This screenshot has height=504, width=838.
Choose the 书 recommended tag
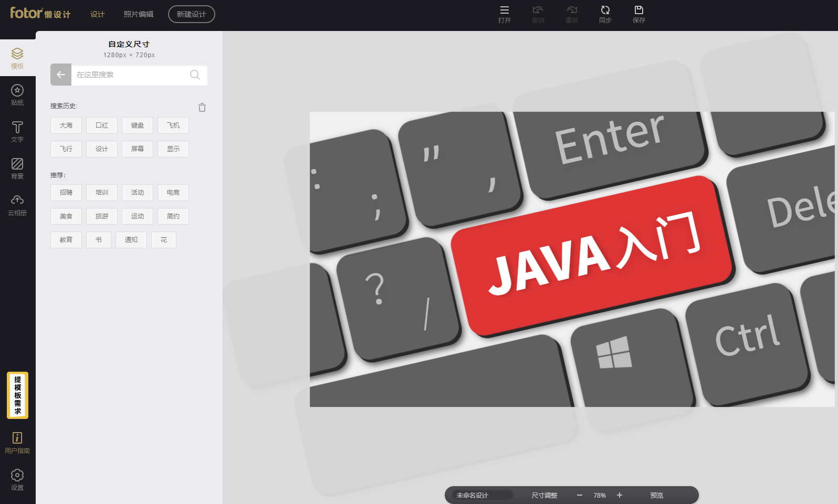coord(99,240)
